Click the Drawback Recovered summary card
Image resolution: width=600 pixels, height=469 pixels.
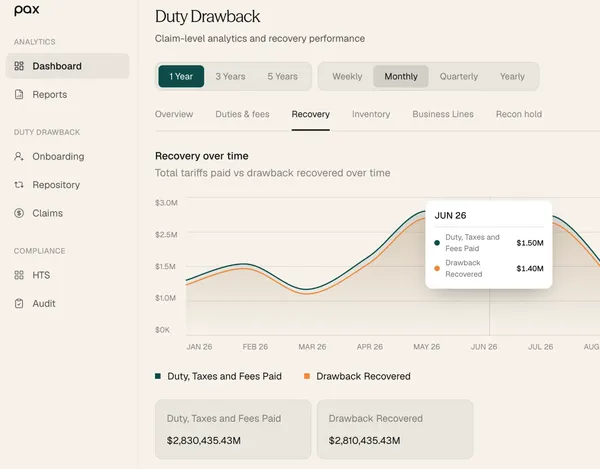pyautogui.click(x=395, y=429)
